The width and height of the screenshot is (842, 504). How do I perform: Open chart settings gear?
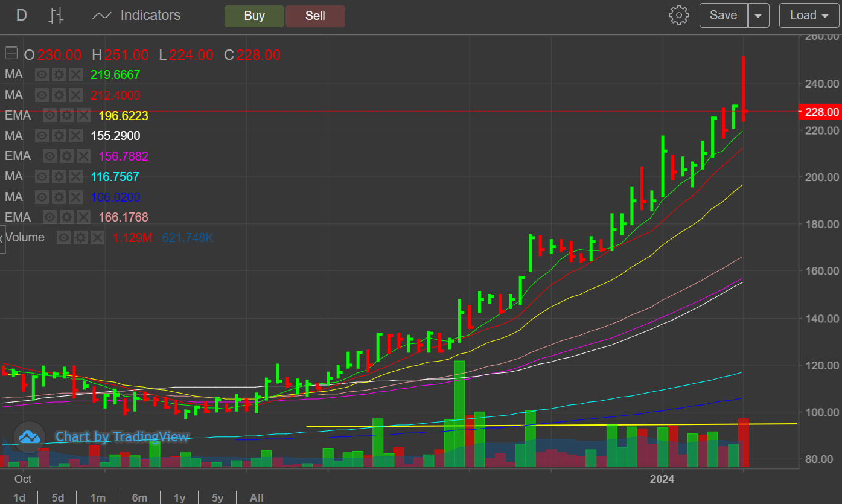pyautogui.click(x=679, y=15)
